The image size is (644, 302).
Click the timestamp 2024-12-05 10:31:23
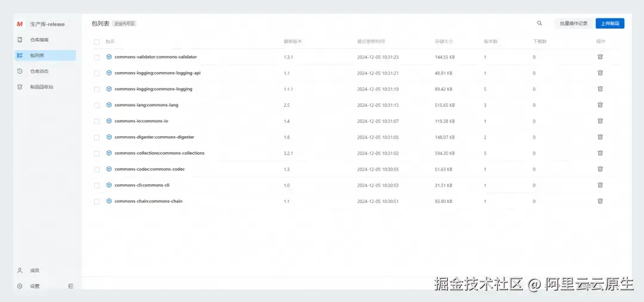pyautogui.click(x=378, y=57)
